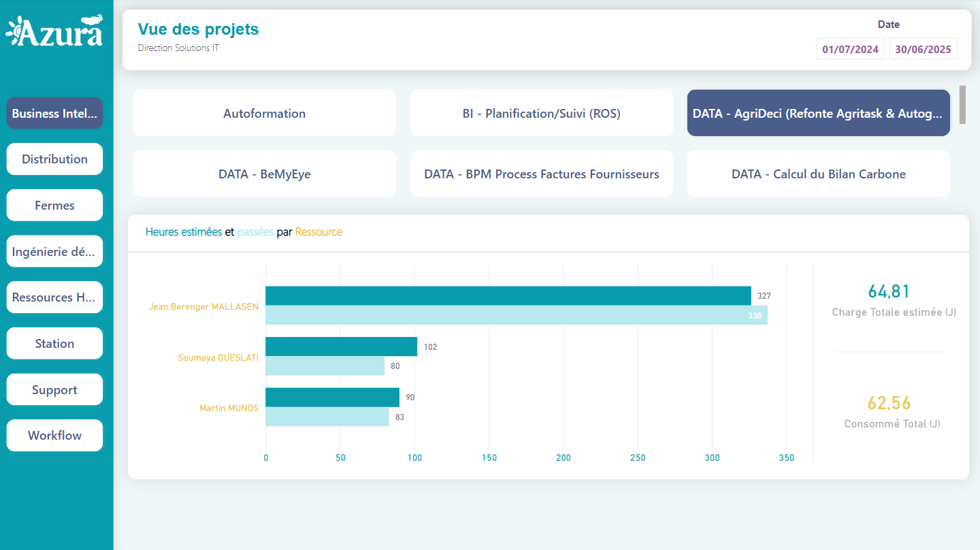Edit the start date 01/07/2024 field
This screenshot has height=550, width=980.
click(850, 50)
